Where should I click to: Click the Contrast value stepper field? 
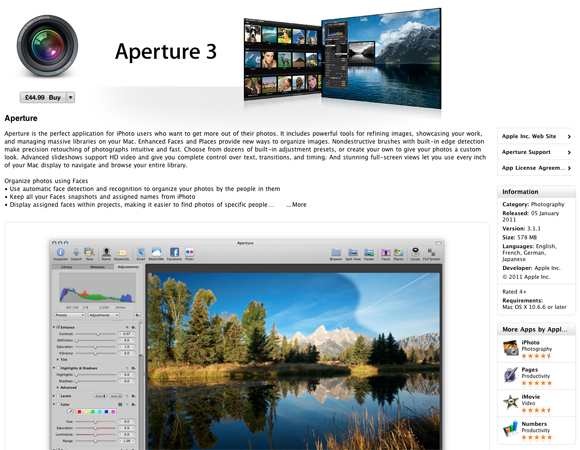pyautogui.click(x=127, y=334)
